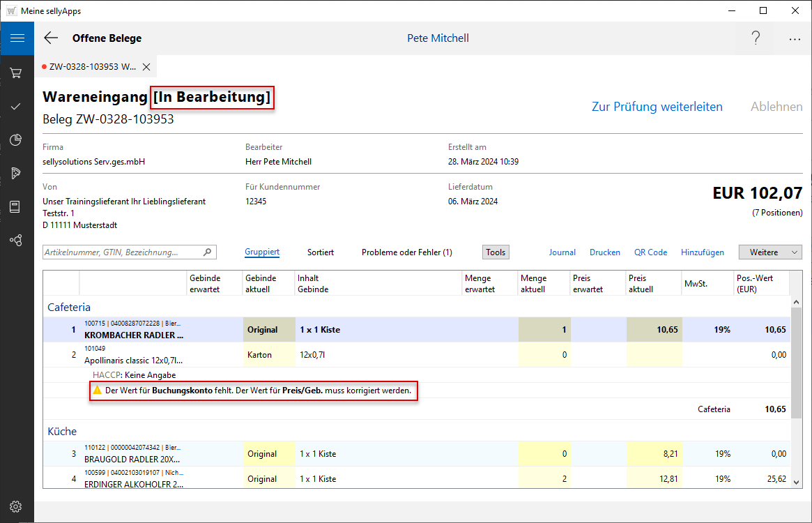Click the back arrow next to Offene Belege
Screen dimensions: 812x523
click(x=51, y=38)
